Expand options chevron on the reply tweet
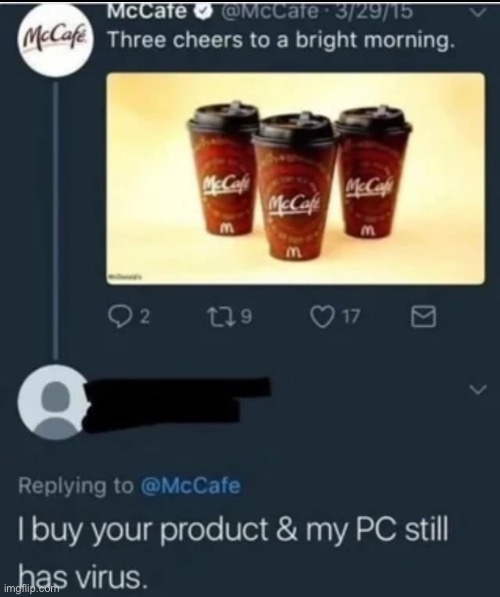This screenshot has height=597, width=500. click(478, 390)
